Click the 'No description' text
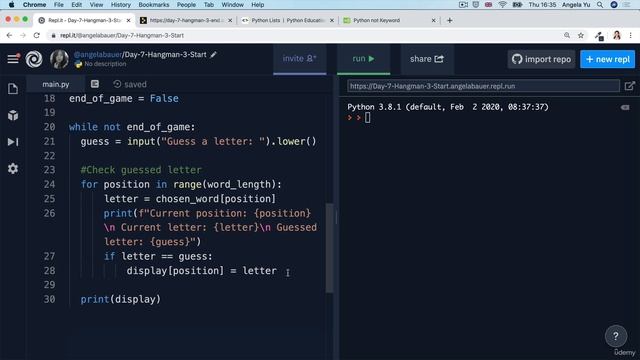 (x=105, y=64)
